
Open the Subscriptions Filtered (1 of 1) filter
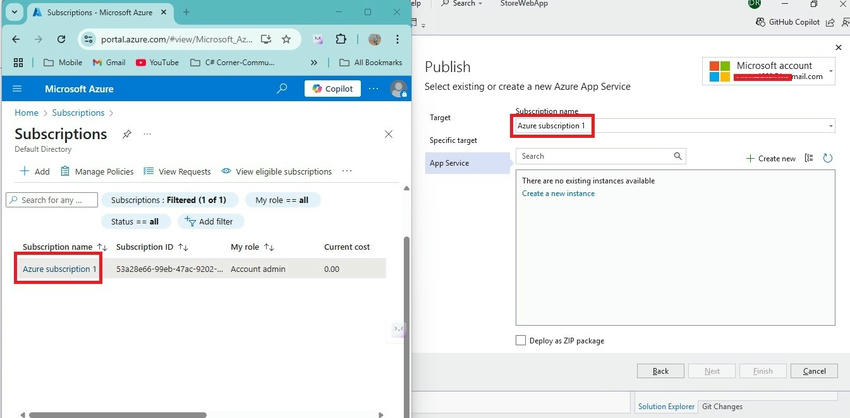(x=170, y=200)
